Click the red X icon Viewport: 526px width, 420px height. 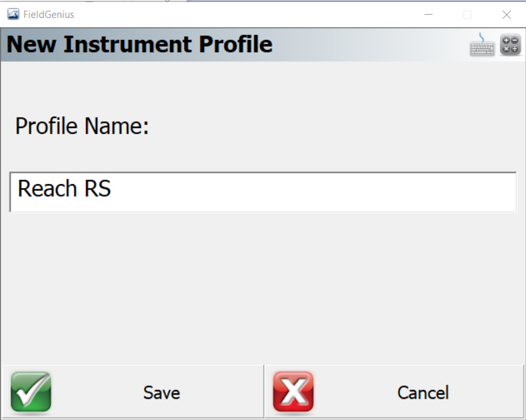pos(293,391)
